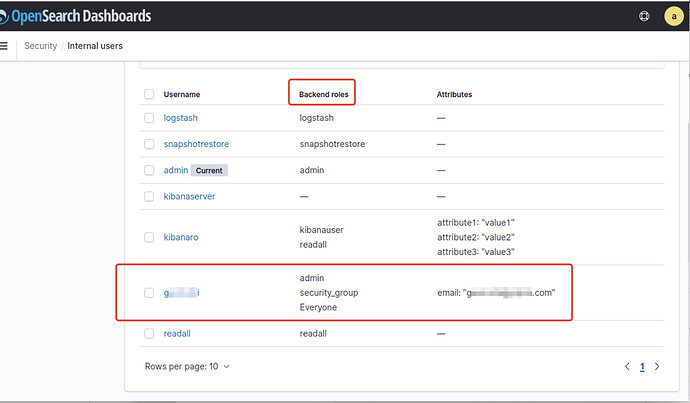690x403 pixels.
Task: Check the readall user checkbox
Action: (x=149, y=333)
